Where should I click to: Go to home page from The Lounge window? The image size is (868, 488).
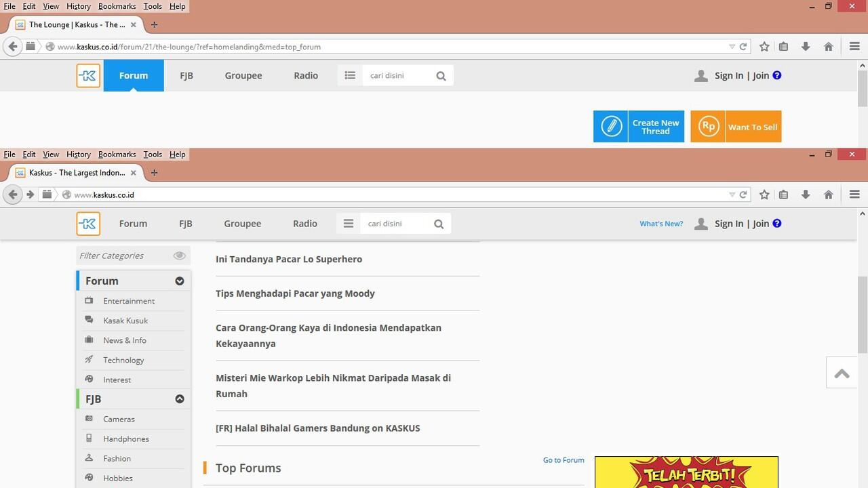(828, 47)
